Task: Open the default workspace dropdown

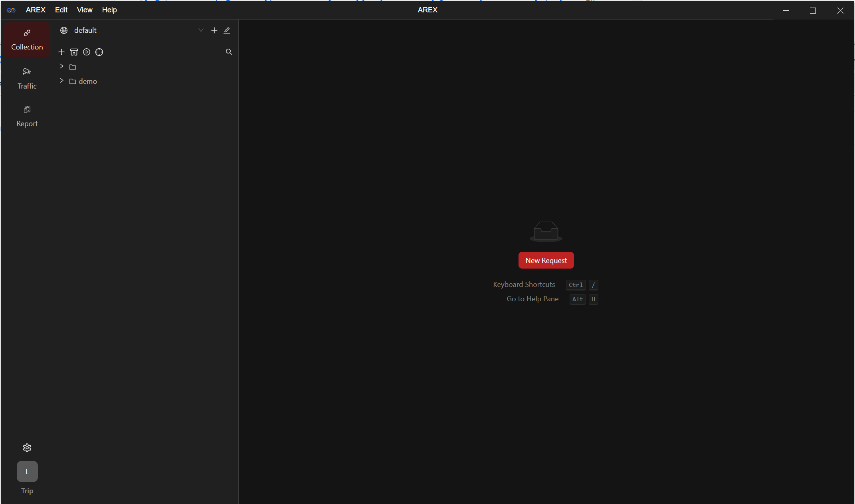Action: (202, 30)
